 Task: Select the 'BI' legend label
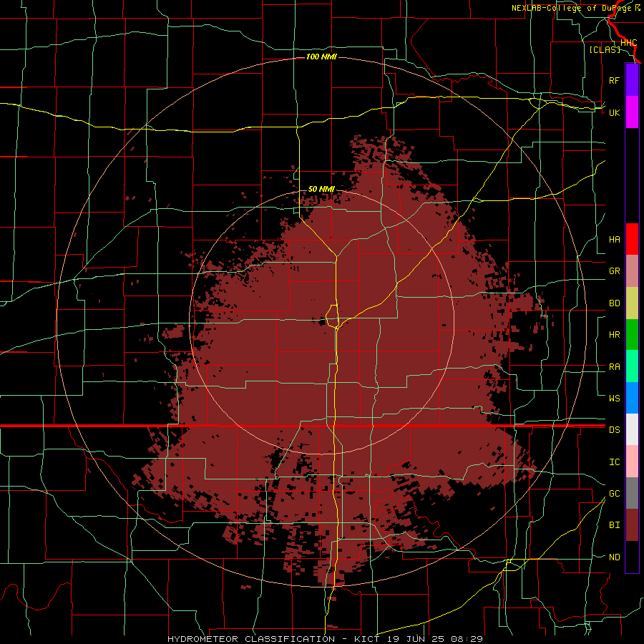[x=614, y=525]
